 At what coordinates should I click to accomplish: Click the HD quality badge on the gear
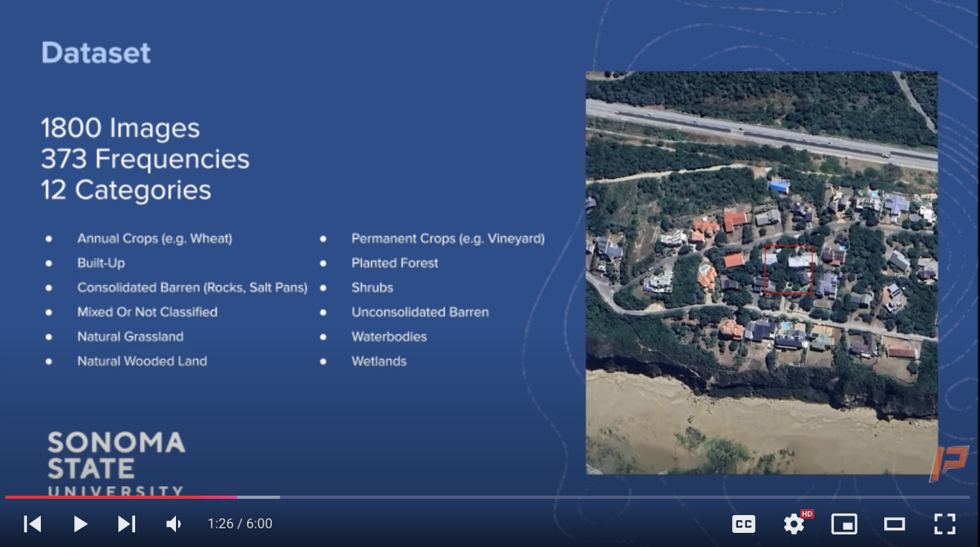pyautogui.click(x=806, y=514)
